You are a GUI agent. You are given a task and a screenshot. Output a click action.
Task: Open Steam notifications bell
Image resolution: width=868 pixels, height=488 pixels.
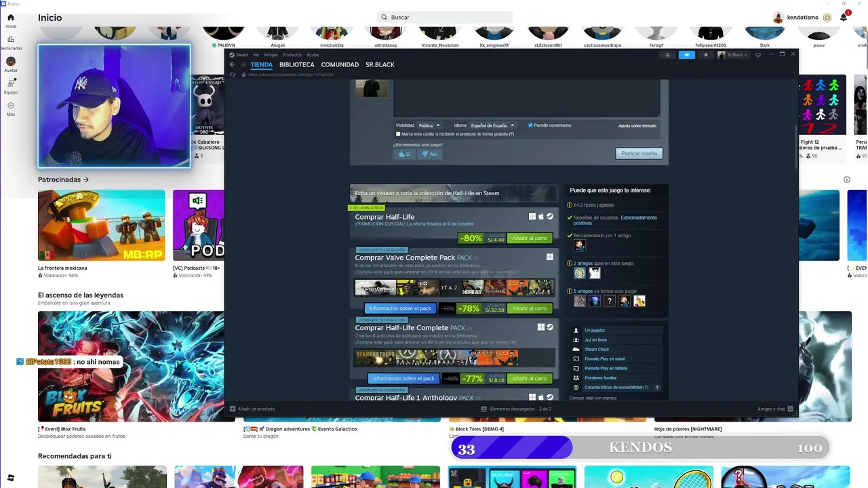click(x=705, y=55)
